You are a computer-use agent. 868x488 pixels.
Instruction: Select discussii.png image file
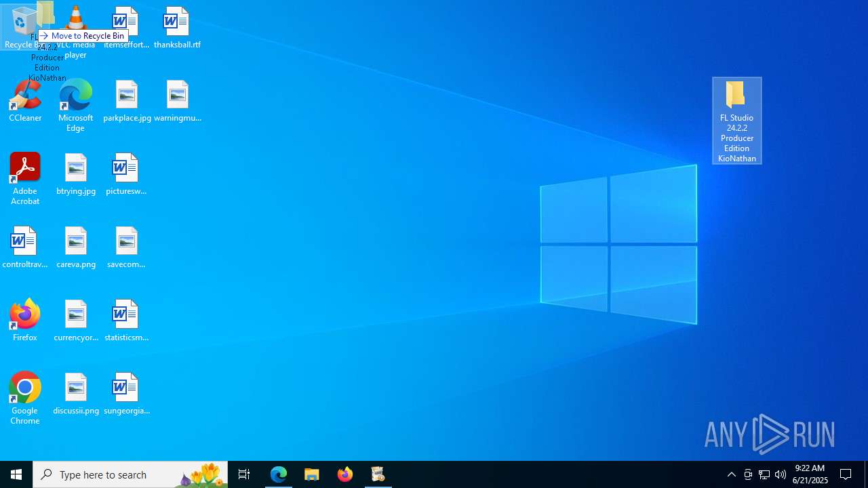click(x=76, y=394)
